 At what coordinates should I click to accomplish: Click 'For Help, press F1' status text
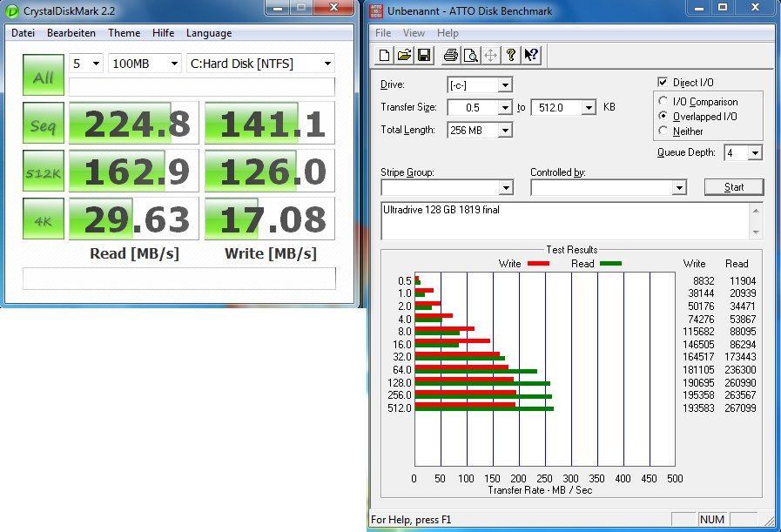pyautogui.click(x=411, y=520)
